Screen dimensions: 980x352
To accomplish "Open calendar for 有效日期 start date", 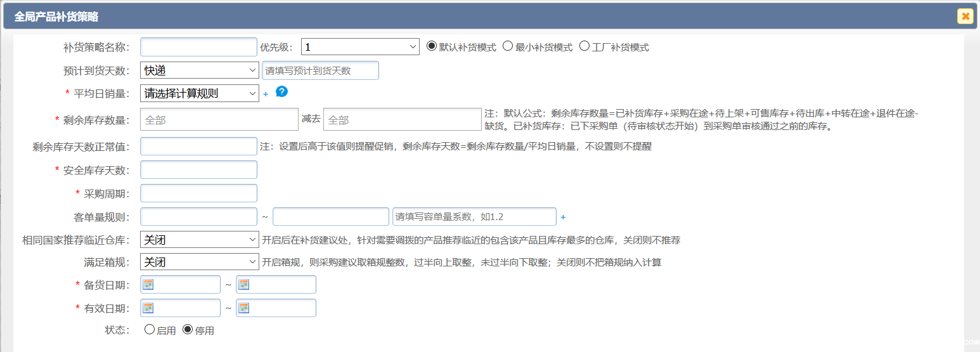I will point(148,308).
